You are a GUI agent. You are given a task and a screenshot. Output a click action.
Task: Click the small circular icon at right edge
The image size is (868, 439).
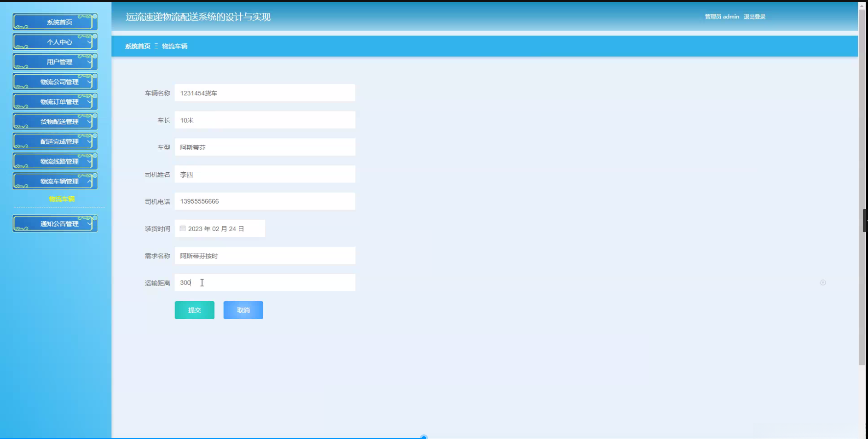click(x=823, y=282)
